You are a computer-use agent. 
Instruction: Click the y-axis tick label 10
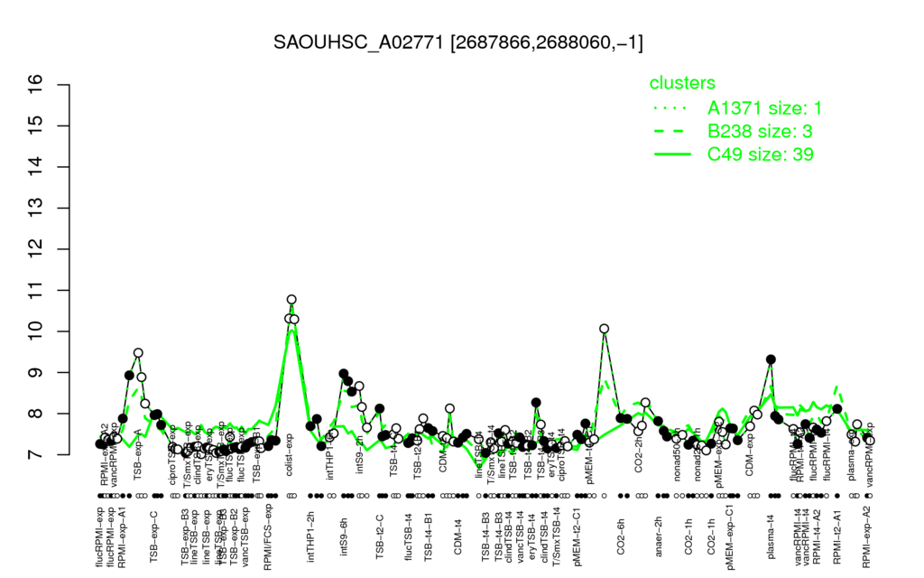tap(36, 331)
